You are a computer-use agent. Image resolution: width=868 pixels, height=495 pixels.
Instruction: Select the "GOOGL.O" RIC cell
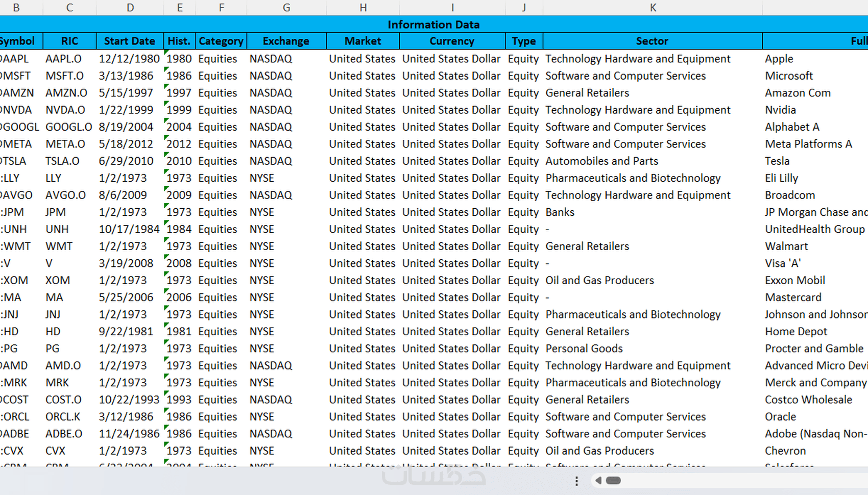[69, 127]
